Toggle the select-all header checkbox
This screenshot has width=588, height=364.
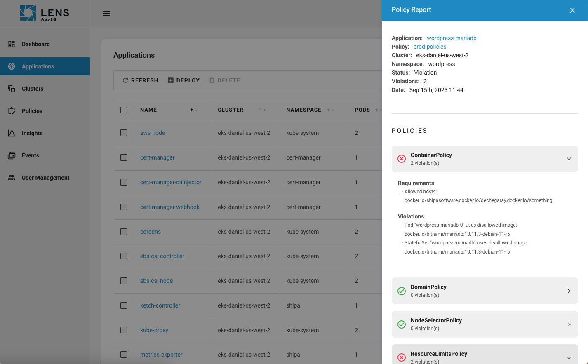(124, 110)
